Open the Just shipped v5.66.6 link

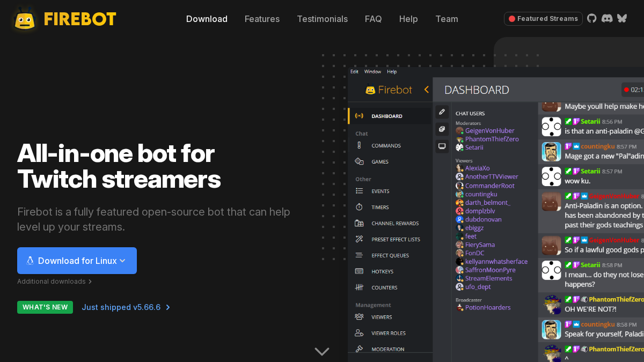(x=126, y=307)
